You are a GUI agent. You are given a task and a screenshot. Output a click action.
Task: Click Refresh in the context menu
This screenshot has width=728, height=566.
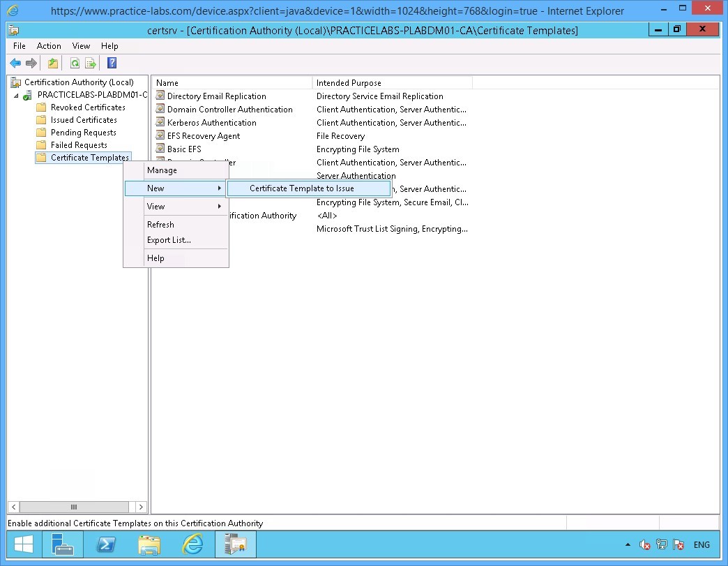(160, 224)
